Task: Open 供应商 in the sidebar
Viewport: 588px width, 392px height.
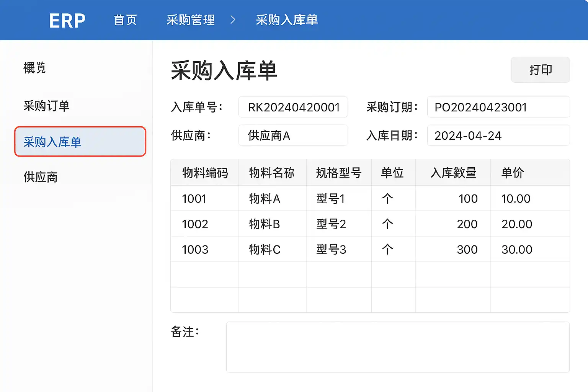Action: click(40, 177)
